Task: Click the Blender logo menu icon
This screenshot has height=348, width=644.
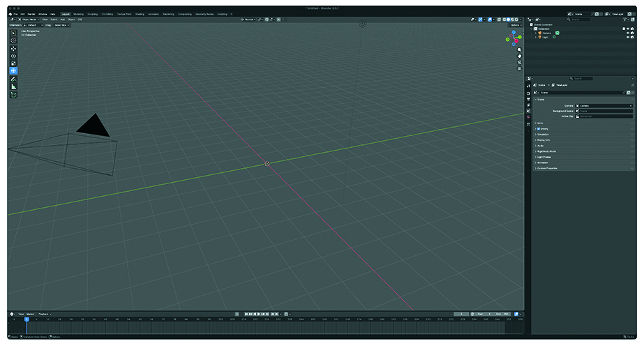Action: point(10,14)
